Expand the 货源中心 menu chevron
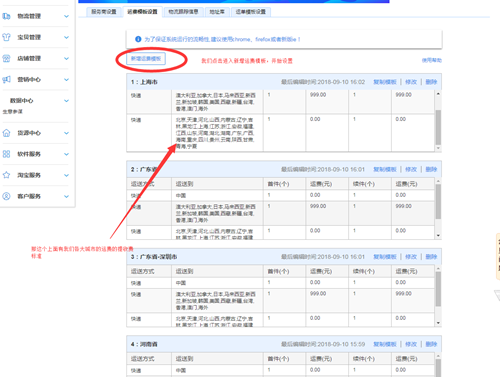The height and width of the screenshot is (377, 500). [66, 133]
